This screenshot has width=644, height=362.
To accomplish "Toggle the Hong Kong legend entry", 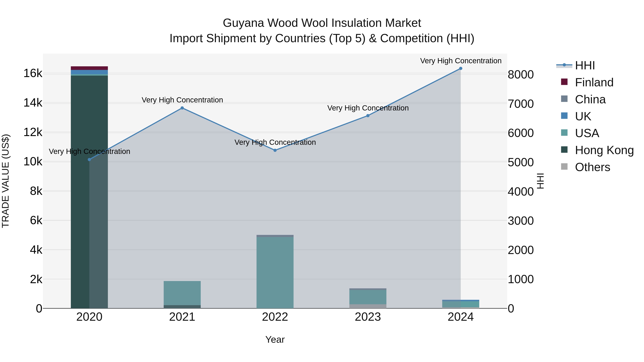I will [x=597, y=150].
